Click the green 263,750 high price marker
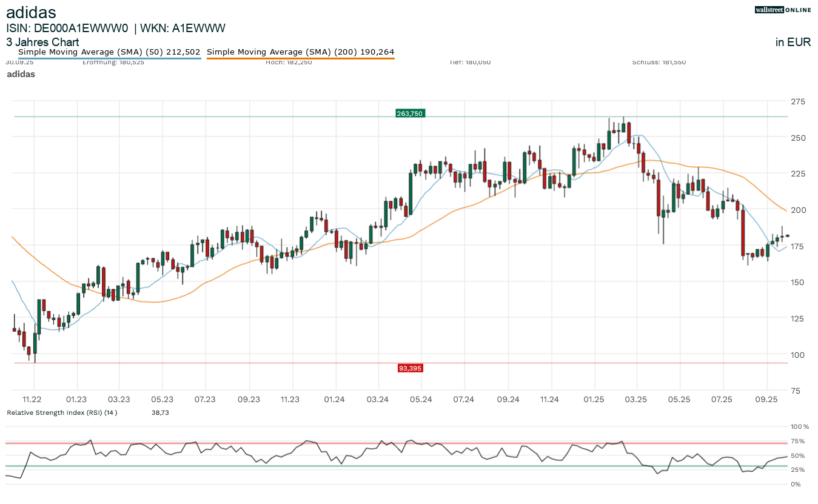This screenshot has width=818, height=504. (409, 113)
